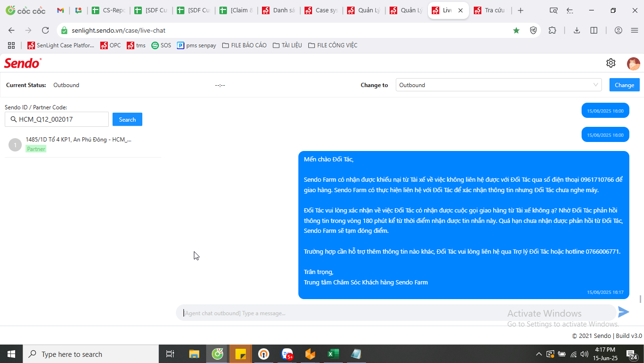Open the shield protection icon in address bar

(533, 30)
